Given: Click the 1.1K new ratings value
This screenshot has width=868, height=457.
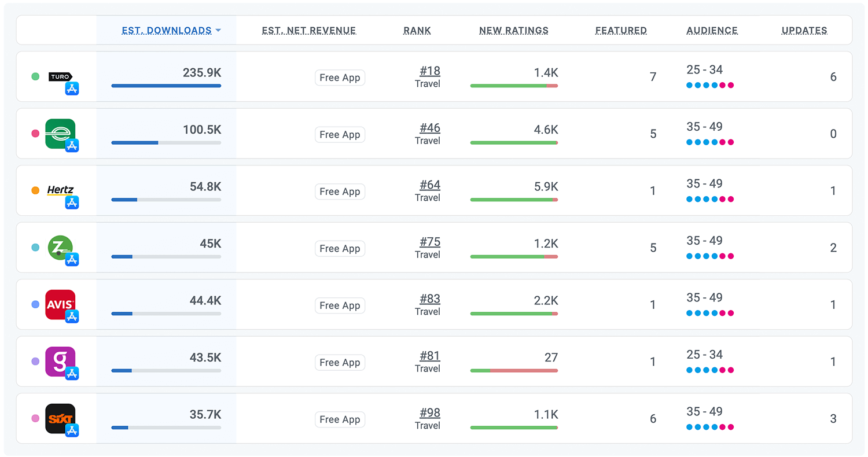Looking at the screenshot, I should point(546,415).
